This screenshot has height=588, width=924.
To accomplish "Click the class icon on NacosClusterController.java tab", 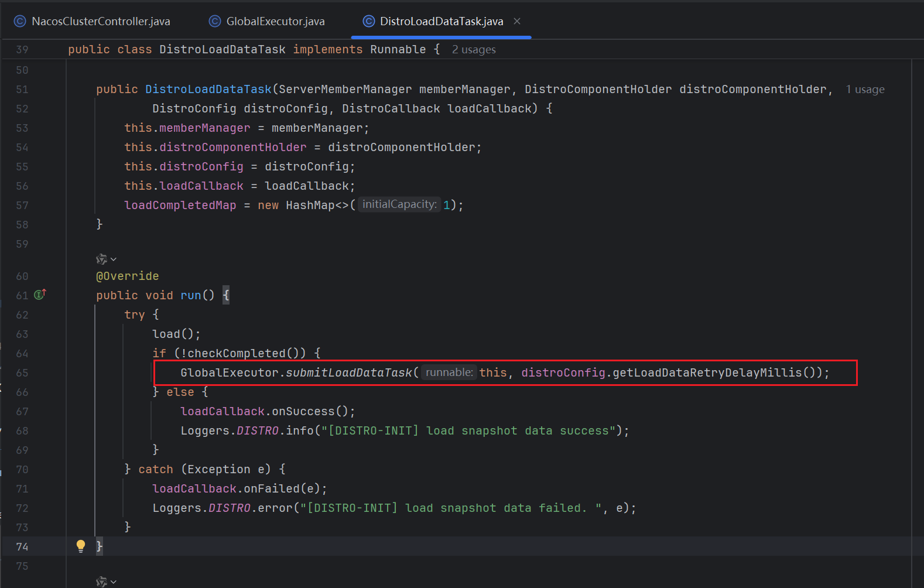I will tap(20, 21).
